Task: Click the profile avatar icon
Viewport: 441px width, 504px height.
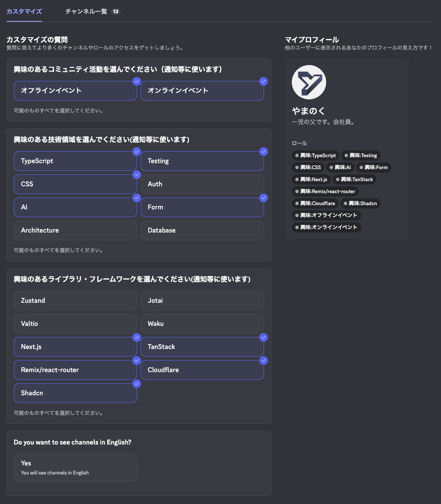Action: pos(309,82)
